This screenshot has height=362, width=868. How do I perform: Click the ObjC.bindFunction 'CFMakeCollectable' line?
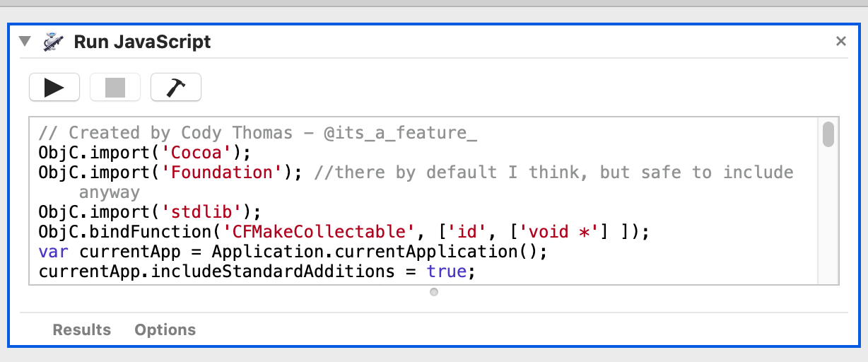pyautogui.click(x=343, y=232)
